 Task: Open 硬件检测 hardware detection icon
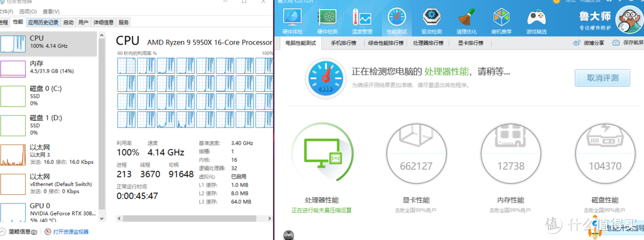[327, 21]
